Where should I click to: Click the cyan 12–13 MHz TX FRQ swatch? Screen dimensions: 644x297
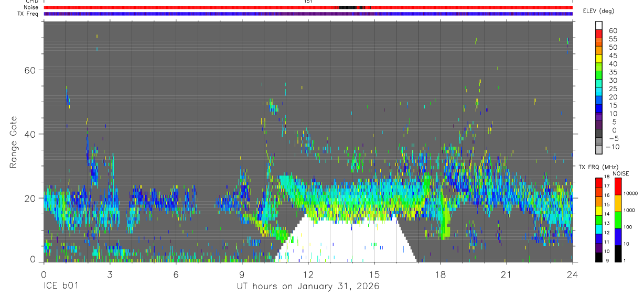(x=599, y=229)
